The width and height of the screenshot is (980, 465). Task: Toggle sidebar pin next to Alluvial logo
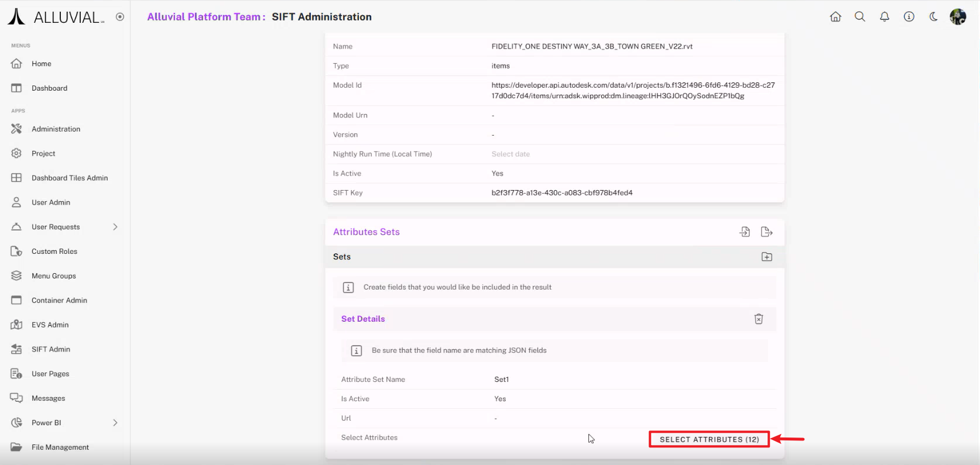tap(120, 17)
